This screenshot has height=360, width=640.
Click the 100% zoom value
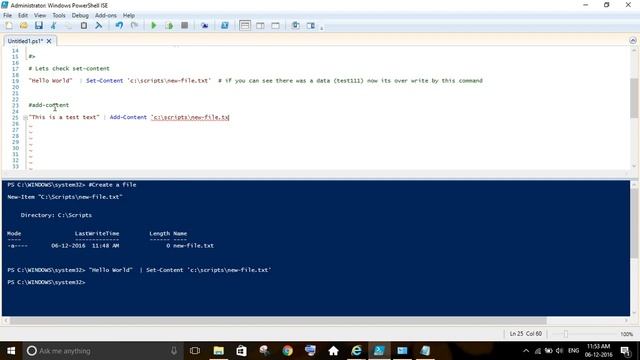[x=627, y=334]
